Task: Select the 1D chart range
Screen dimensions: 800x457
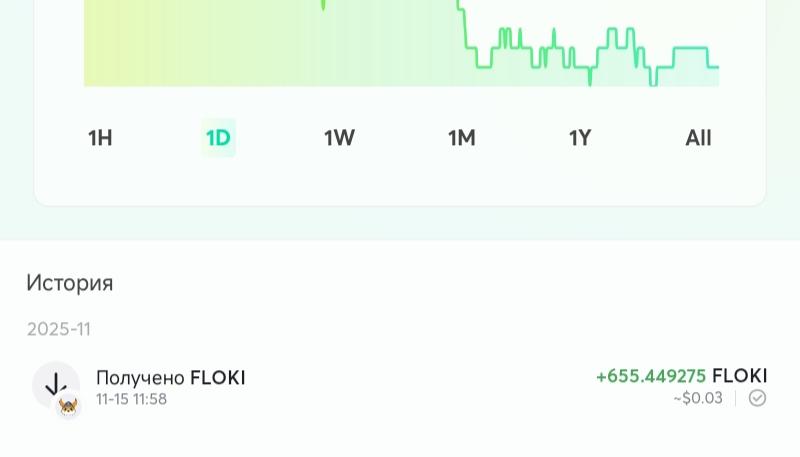Action: point(218,138)
